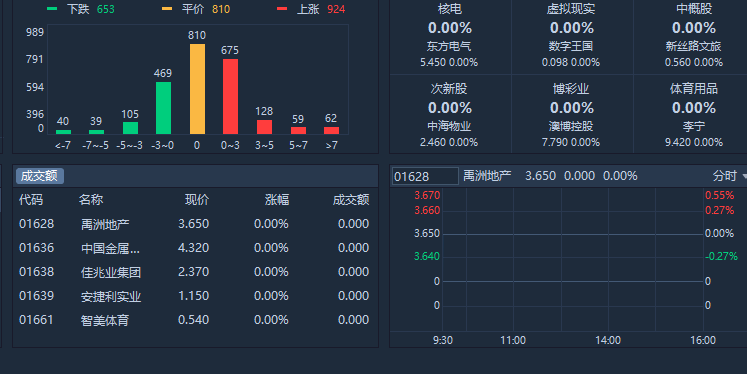Open 禹洲地产 row in the turnover list
The image size is (747, 374).
tap(195, 224)
